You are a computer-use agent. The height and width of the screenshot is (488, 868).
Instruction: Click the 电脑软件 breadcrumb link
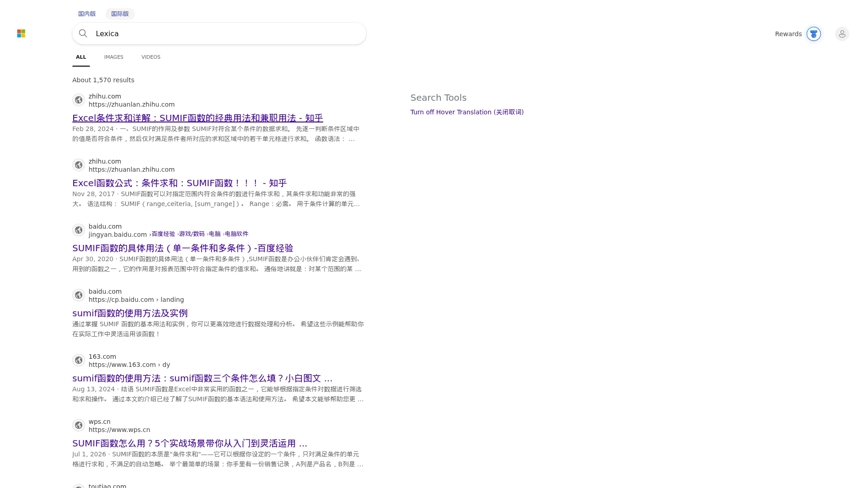pyautogui.click(x=236, y=234)
